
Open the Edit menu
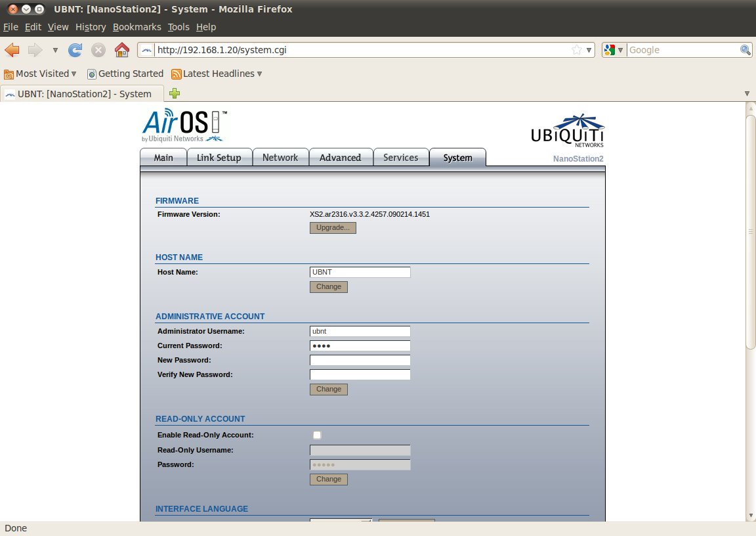33,27
